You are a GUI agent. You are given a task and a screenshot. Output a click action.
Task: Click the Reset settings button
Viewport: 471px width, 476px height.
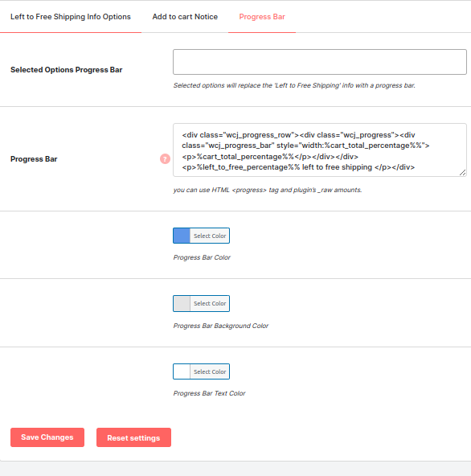(x=133, y=437)
